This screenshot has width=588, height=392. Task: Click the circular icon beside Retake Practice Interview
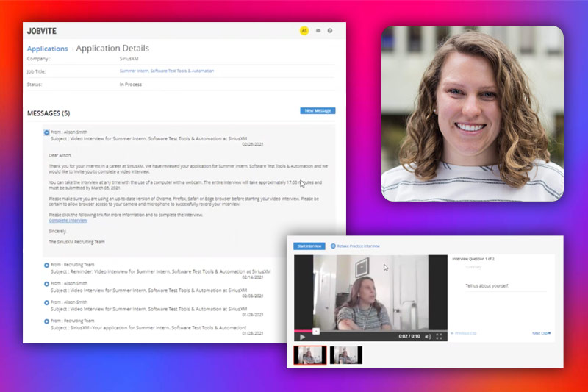coord(333,246)
